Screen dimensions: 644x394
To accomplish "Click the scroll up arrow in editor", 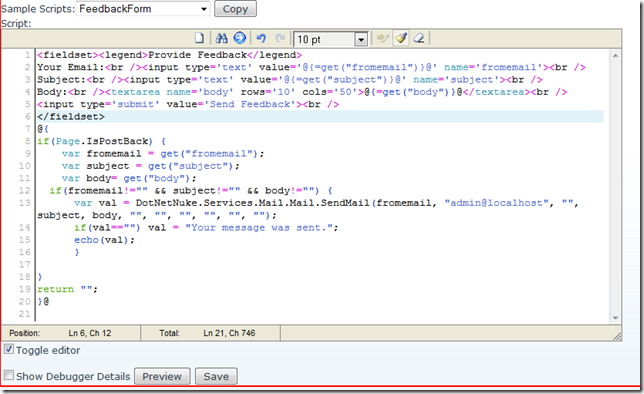I will (615, 55).
